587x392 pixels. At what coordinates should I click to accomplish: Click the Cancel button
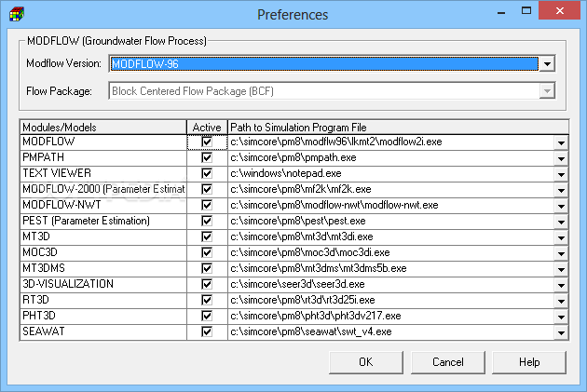[x=448, y=362]
